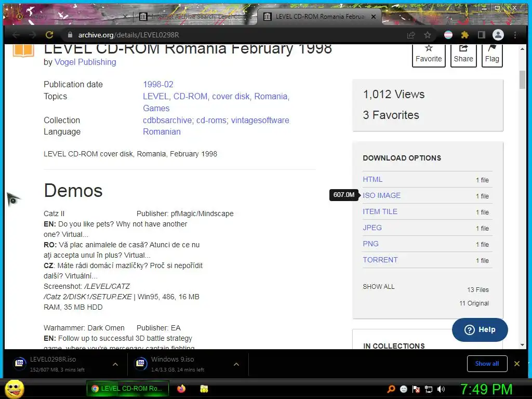
Task: Switch to the first History tab
Action: point(68,16)
